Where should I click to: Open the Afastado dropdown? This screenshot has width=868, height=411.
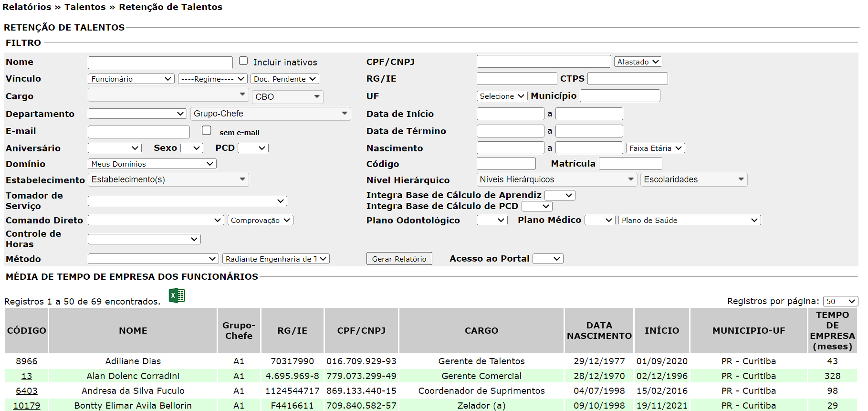(x=638, y=62)
